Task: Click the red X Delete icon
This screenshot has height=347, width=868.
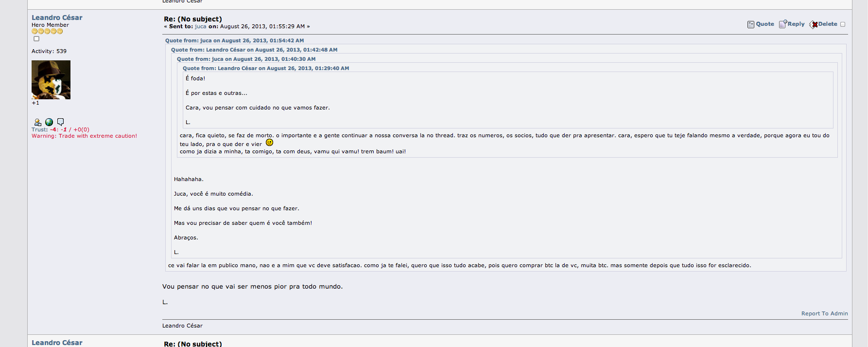Action: coord(814,24)
